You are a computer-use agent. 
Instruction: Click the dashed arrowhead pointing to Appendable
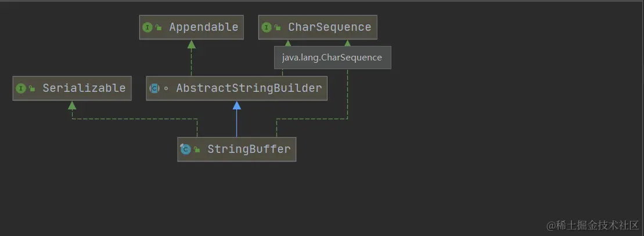(191, 44)
